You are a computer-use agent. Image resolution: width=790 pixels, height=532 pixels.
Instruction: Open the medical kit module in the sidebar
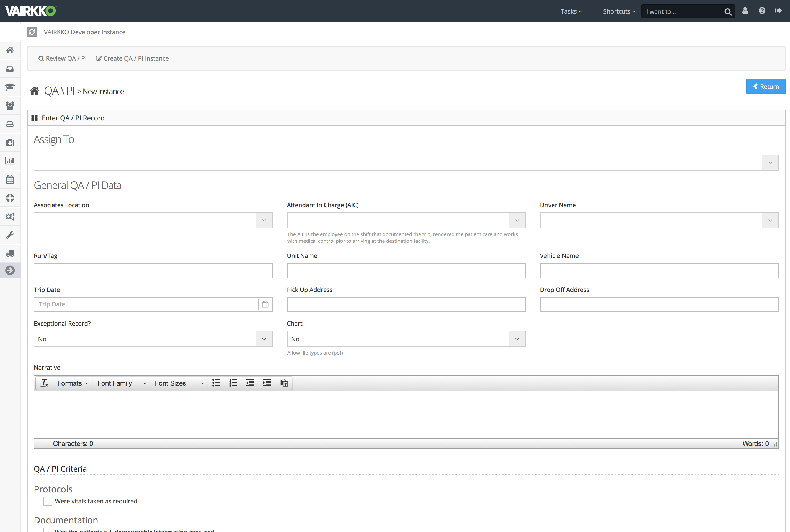(x=10, y=143)
